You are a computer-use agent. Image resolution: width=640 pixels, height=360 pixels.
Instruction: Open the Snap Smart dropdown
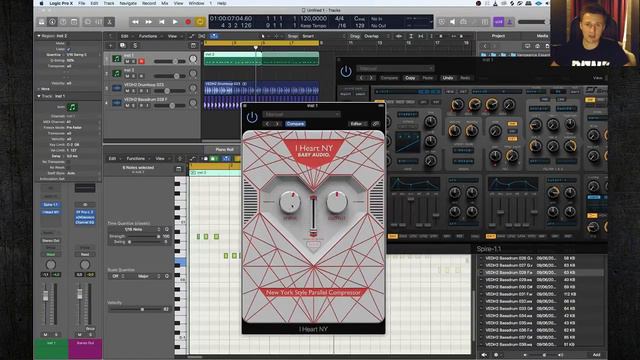click(x=308, y=36)
